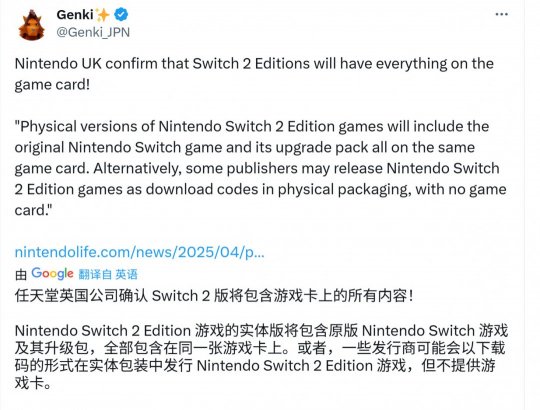Viewport: 540px width, 410px height.
Task: Click the @Genki_JPN handle
Action: coord(93,32)
